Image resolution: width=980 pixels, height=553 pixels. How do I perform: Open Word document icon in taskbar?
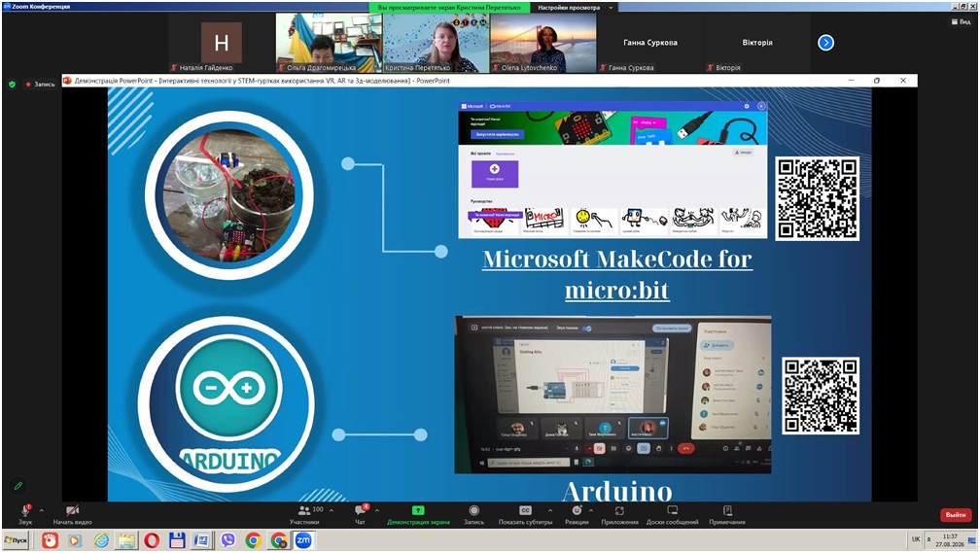202,539
